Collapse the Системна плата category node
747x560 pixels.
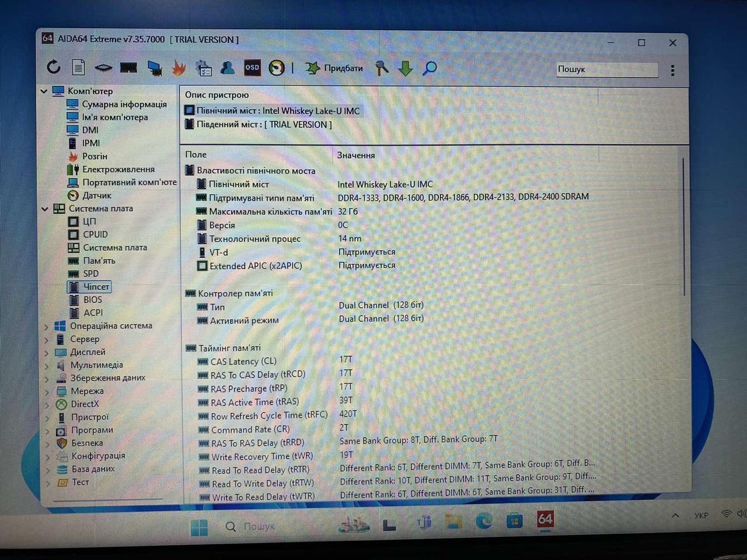pyautogui.click(x=45, y=208)
